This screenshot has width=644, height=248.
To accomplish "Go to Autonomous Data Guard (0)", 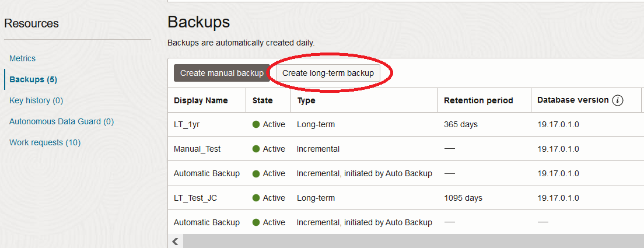I will 61,121.
